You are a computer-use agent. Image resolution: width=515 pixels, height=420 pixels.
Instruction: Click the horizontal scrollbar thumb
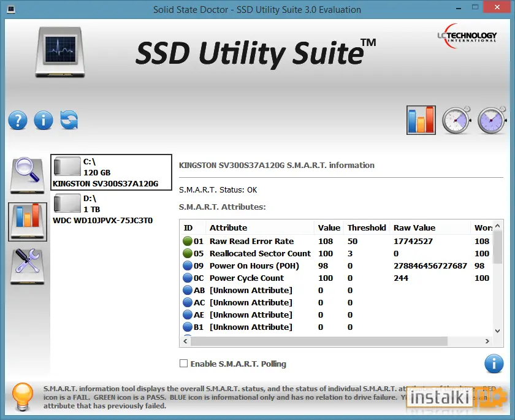[x=319, y=341]
